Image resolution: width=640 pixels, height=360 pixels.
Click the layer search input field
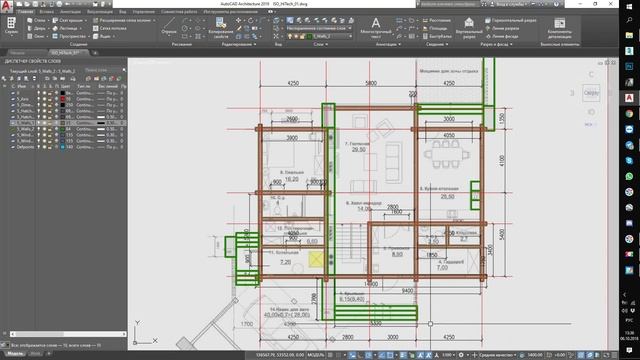pyautogui.click(x=102, y=70)
